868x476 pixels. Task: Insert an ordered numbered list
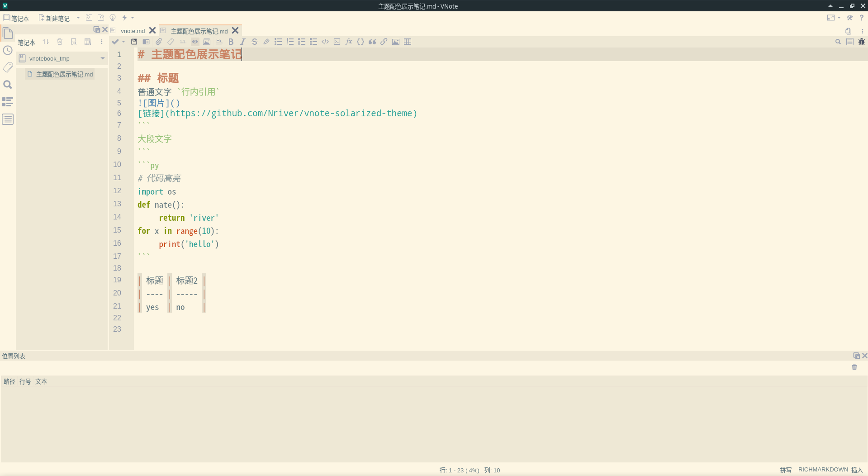290,42
